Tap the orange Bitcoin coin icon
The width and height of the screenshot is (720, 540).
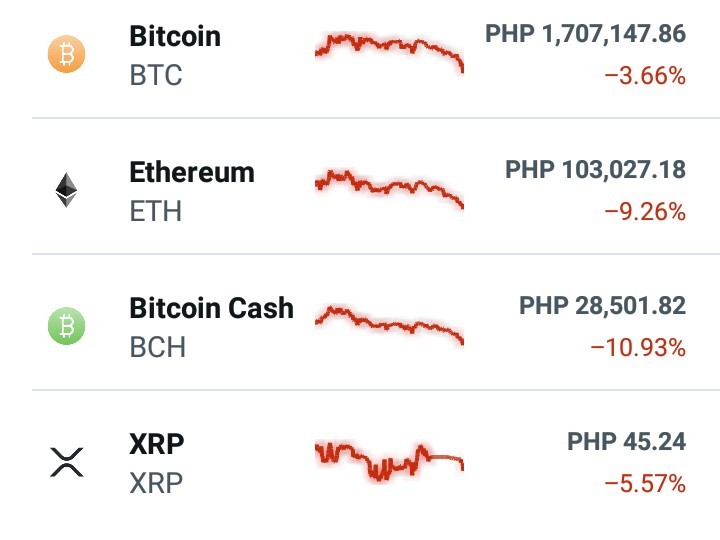[x=67, y=54]
